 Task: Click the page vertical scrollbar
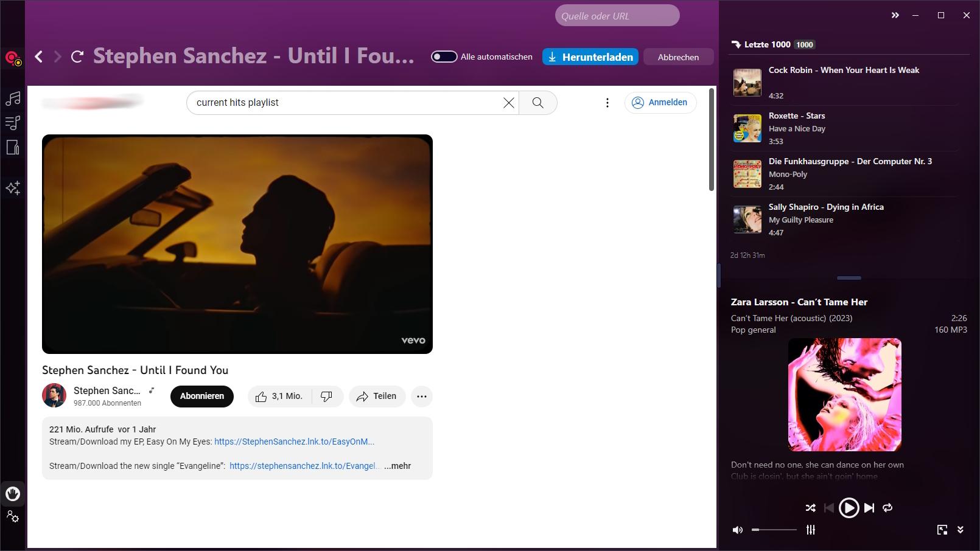coord(712,139)
